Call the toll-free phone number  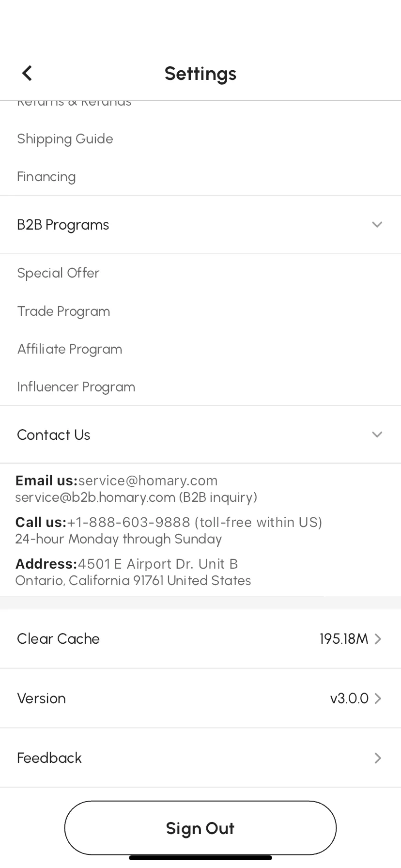128,522
